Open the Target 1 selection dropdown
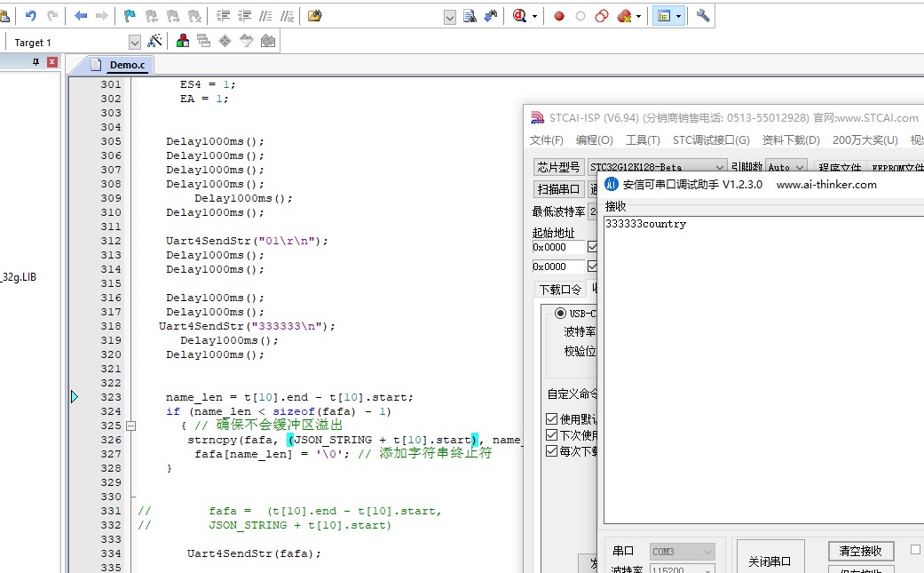 coord(135,43)
